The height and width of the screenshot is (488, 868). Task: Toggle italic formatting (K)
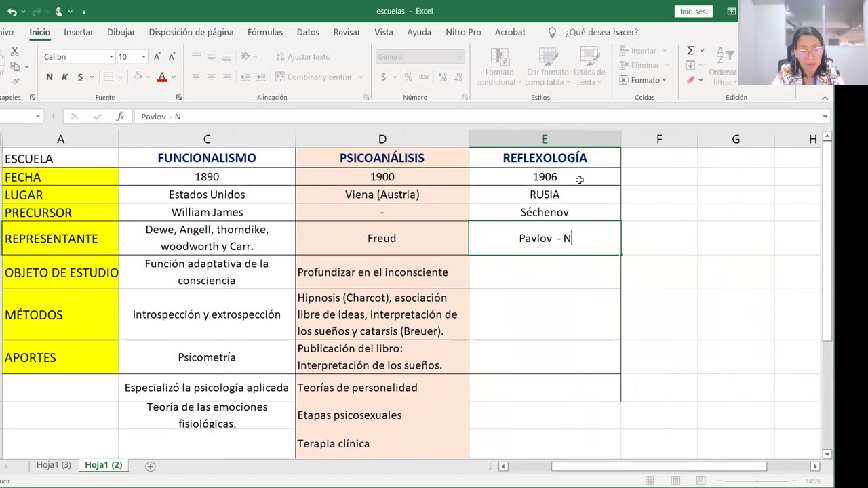pos(64,77)
